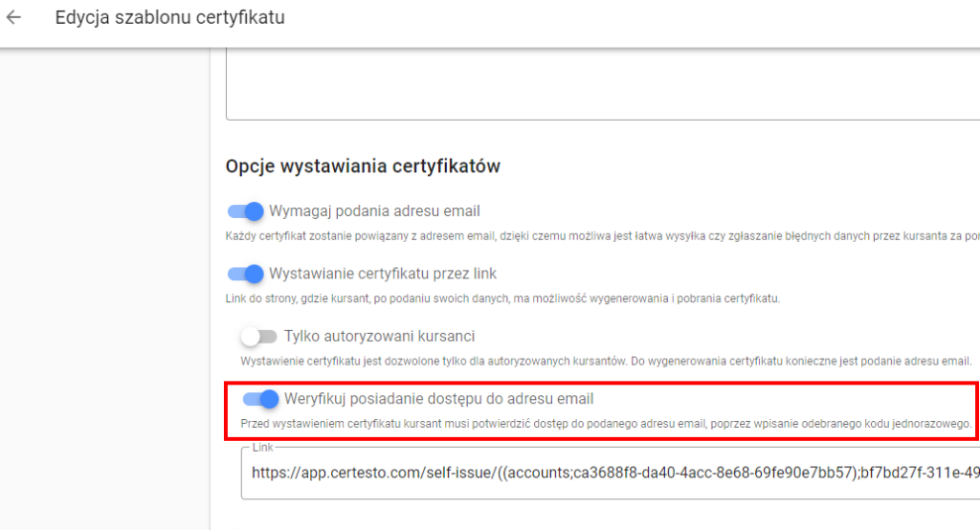Disable Wystawianie certyfikatu przez link switch

[x=246, y=274]
